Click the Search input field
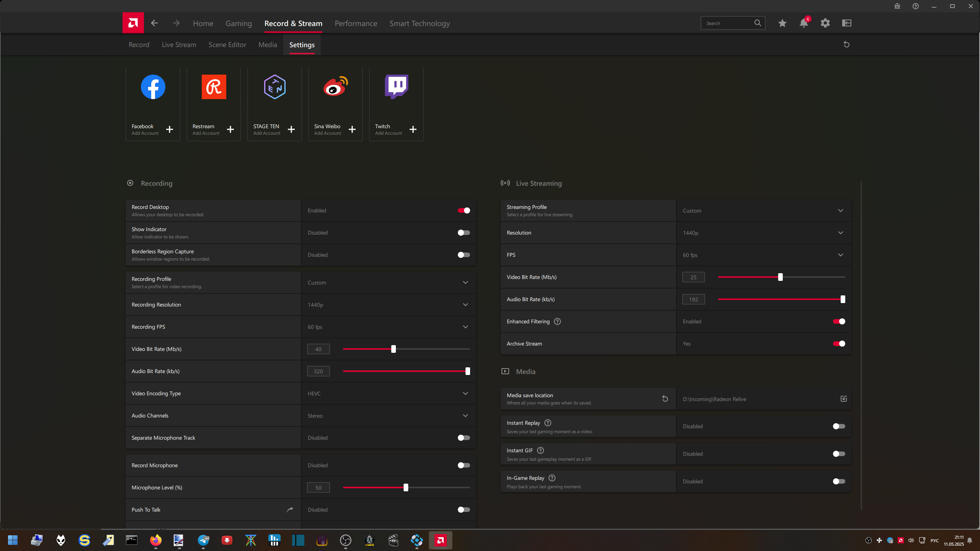The image size is (980, 551). (x=727, y=23)
